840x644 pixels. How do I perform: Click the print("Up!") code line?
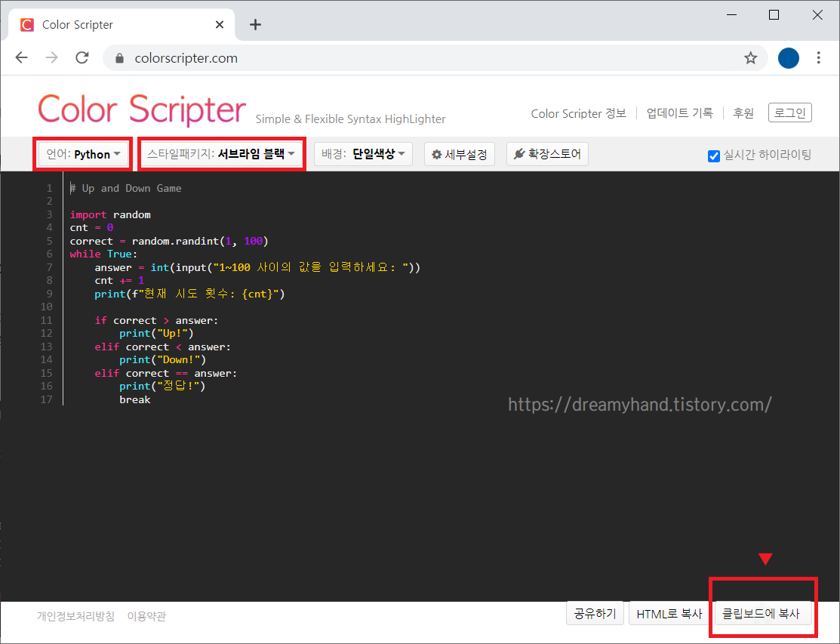coord(156,333)
